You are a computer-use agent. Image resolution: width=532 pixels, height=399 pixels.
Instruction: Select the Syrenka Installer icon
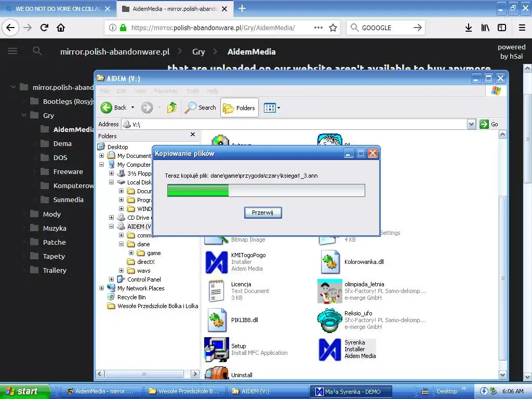(330, 350)
